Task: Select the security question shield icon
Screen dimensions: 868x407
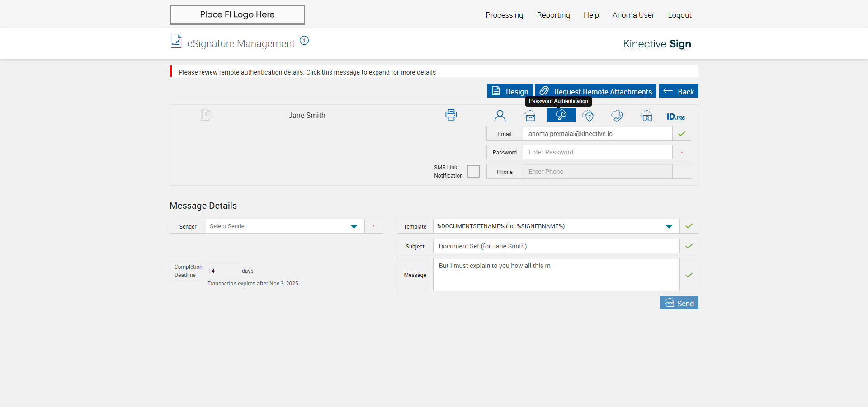Action: pyautogui.click(x=588, y=116)
